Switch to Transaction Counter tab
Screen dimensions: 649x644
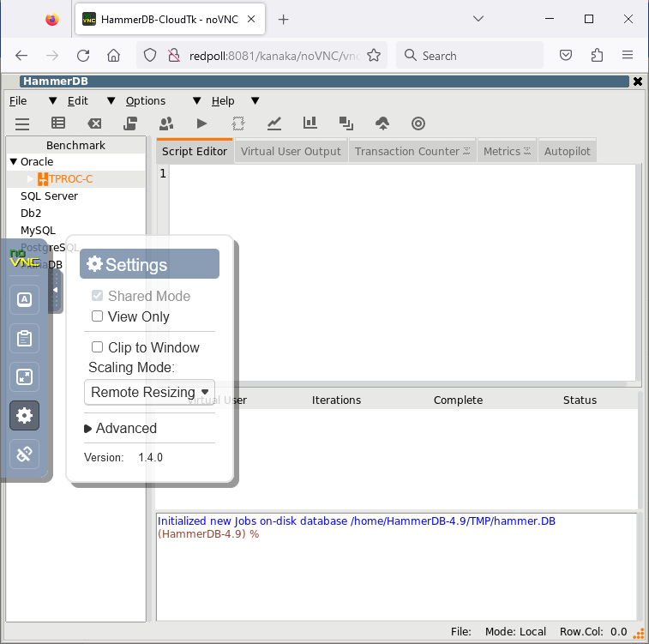pyautogui.click(x=412, y=152)
